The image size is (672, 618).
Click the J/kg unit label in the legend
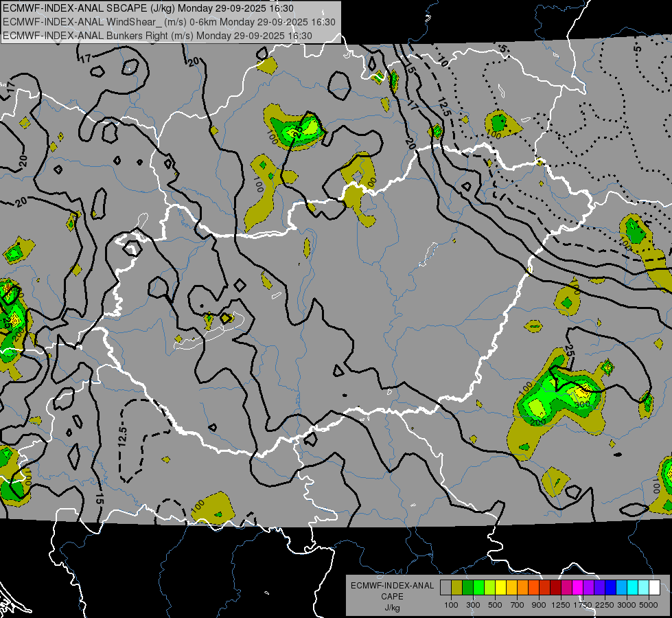pos(392,608)
